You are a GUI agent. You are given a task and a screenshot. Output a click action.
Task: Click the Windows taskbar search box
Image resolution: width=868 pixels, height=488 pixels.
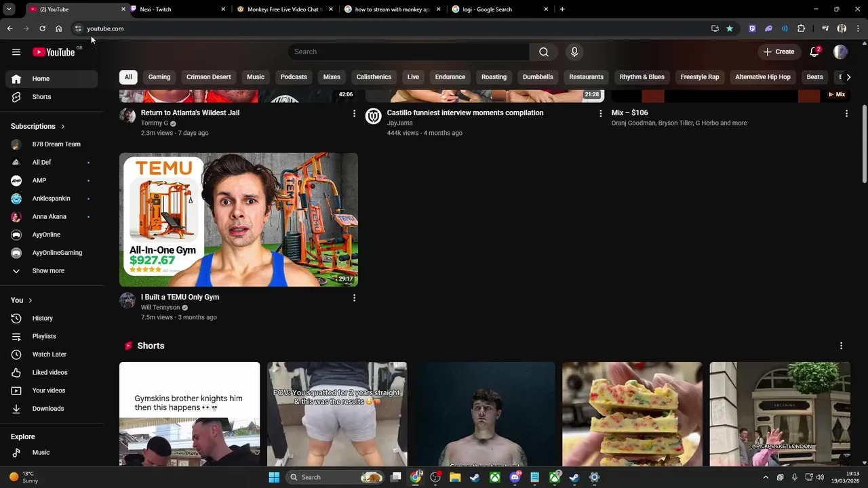pyautogui.click(x=337, y=477)
